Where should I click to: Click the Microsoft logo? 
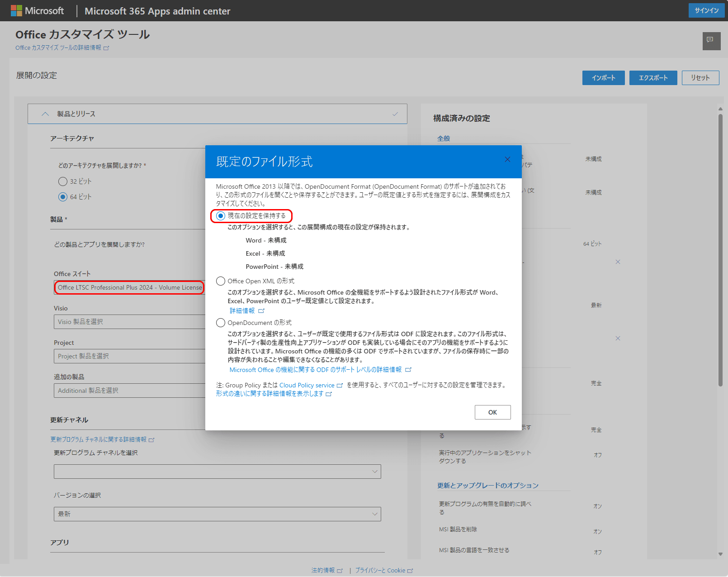coord(37,11)
